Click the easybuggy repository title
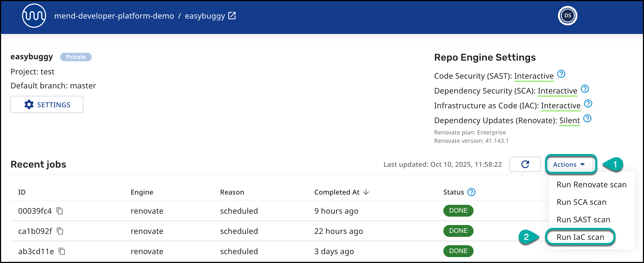 (32, 57)
